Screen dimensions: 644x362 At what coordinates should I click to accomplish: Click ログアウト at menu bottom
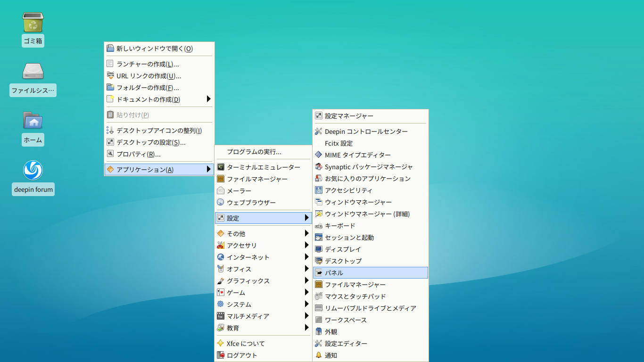(x=263, y=355)
